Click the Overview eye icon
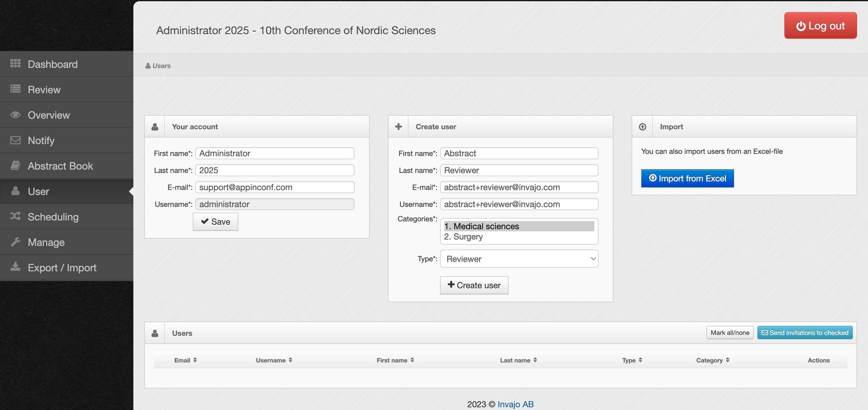868x410 pixels. tap(15, 115)
